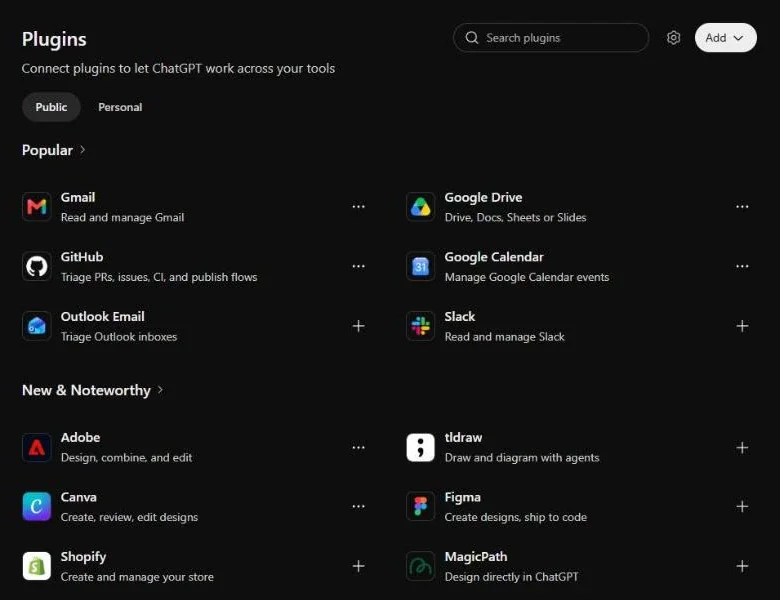Expand the New & Noteworthy chevron
780x600 pixels.
click(160, 390)
